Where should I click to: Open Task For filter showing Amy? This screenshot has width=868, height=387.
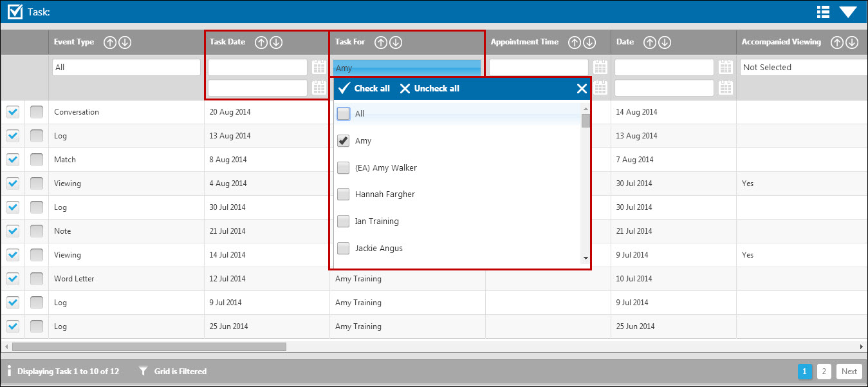407,68
